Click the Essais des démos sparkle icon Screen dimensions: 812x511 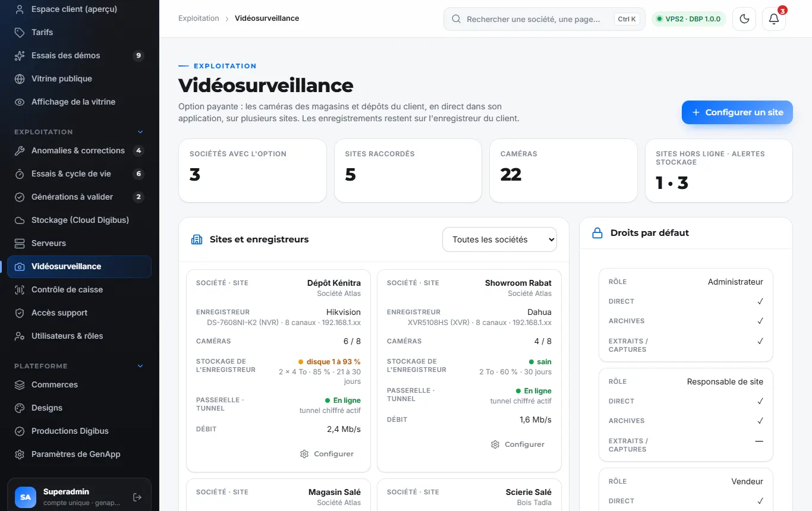(x=20, y=55)
